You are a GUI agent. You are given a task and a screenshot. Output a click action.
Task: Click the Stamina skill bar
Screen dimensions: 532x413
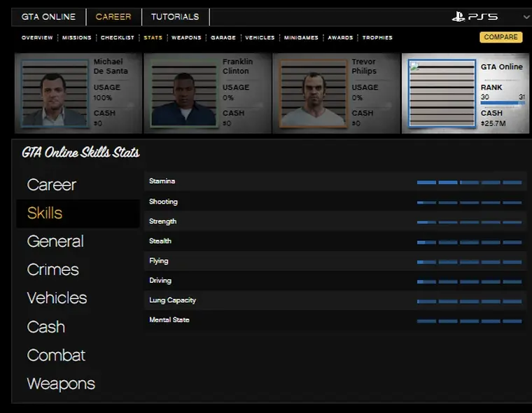[x=469, y=183]
